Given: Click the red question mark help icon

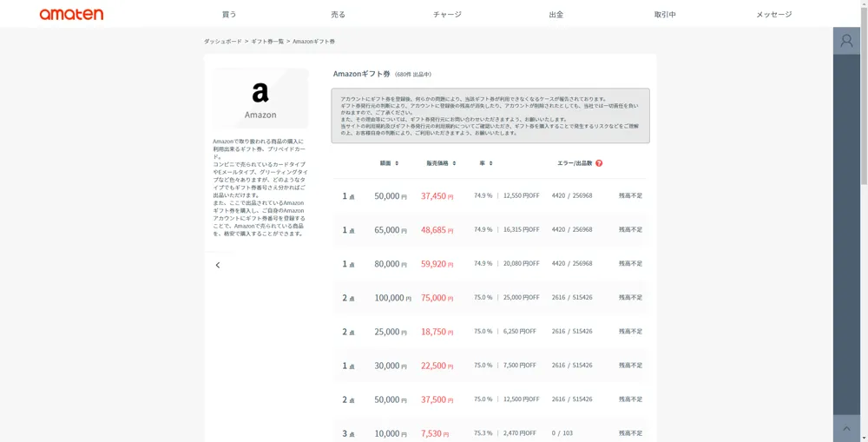Looking at the screenshot, I should 599,163.
